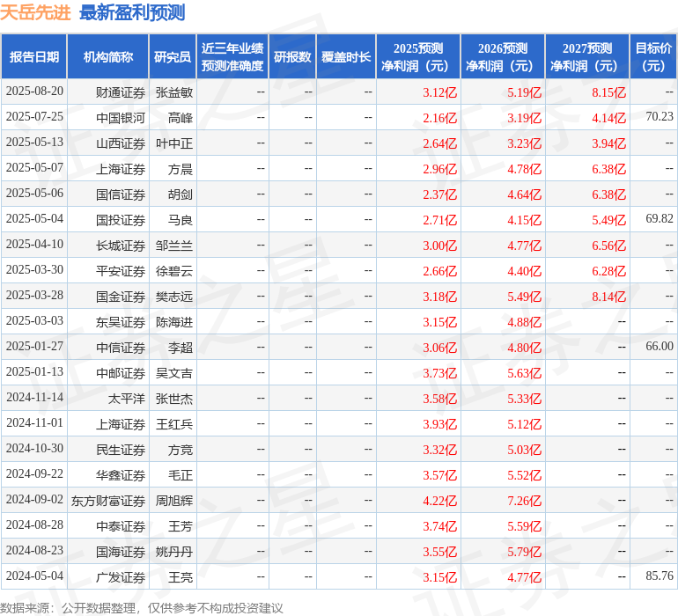Click 平安证券 institution name
Image resolution: width=678 pixels, height=616 pixels.
(121, 271)
